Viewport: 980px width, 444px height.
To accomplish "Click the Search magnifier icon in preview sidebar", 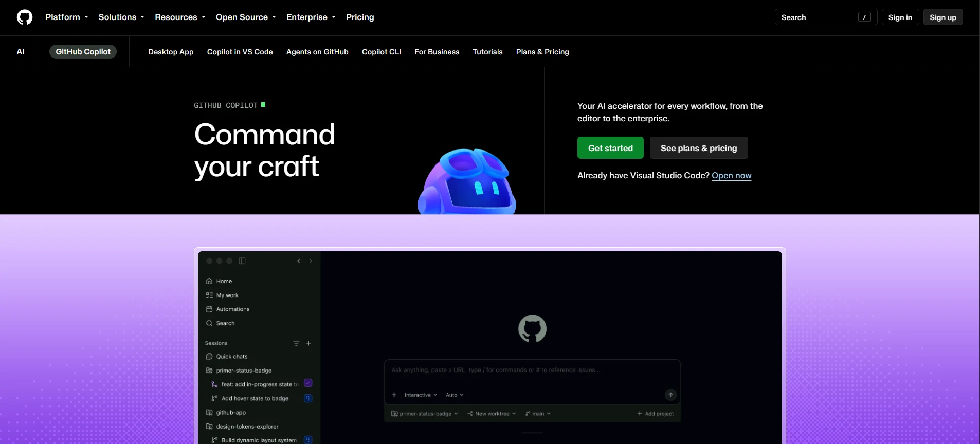I will pyautogui.click(x=209, y=323).
